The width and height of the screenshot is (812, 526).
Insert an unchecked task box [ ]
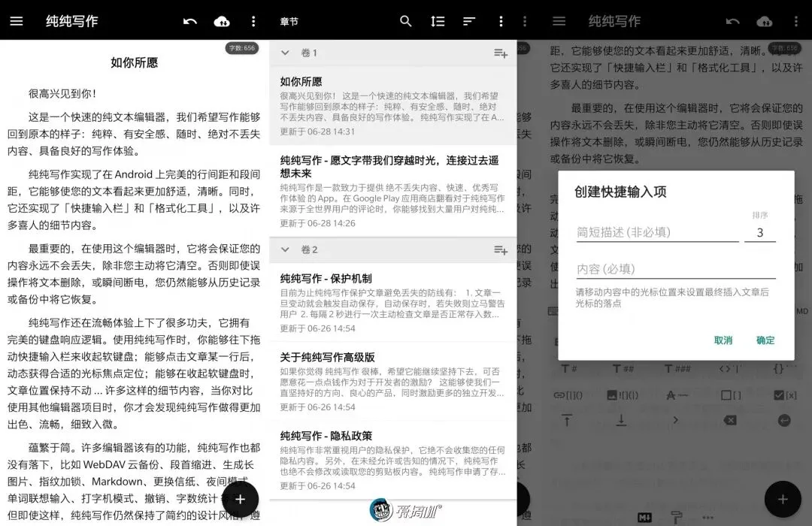point(731,395)
